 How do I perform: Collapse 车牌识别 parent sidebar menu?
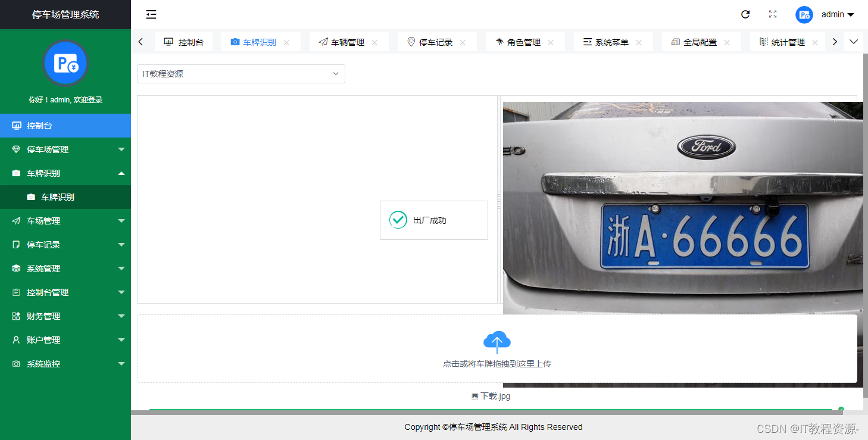coord(65,173)
